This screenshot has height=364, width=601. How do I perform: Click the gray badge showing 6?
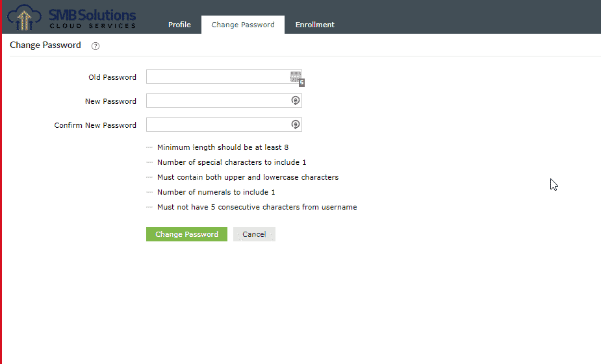point(301,82)
